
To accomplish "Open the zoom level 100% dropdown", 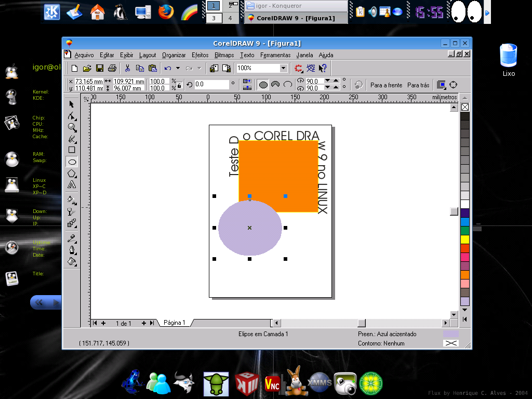I will [x=283, y=68].
